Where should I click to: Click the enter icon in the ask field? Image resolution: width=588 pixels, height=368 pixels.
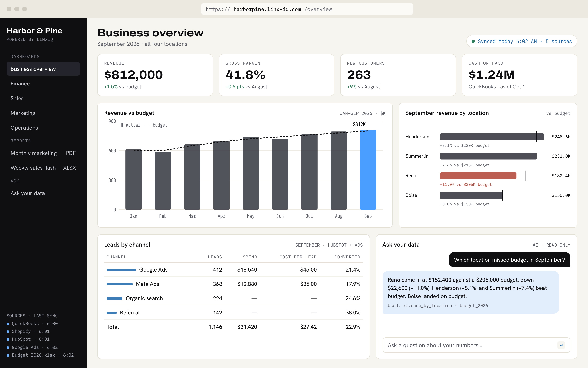(x=561, y=345)
